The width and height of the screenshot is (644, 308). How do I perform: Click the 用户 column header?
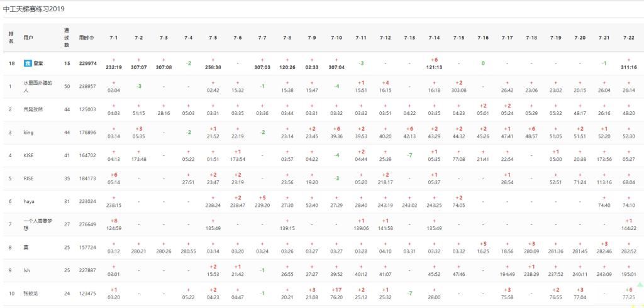point(28,38)
